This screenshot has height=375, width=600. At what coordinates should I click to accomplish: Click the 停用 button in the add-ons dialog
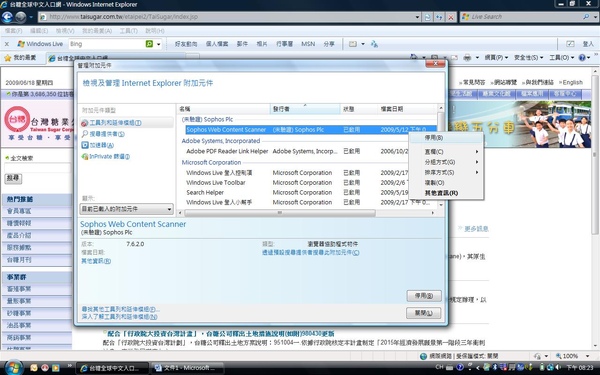tap(424, 296)
